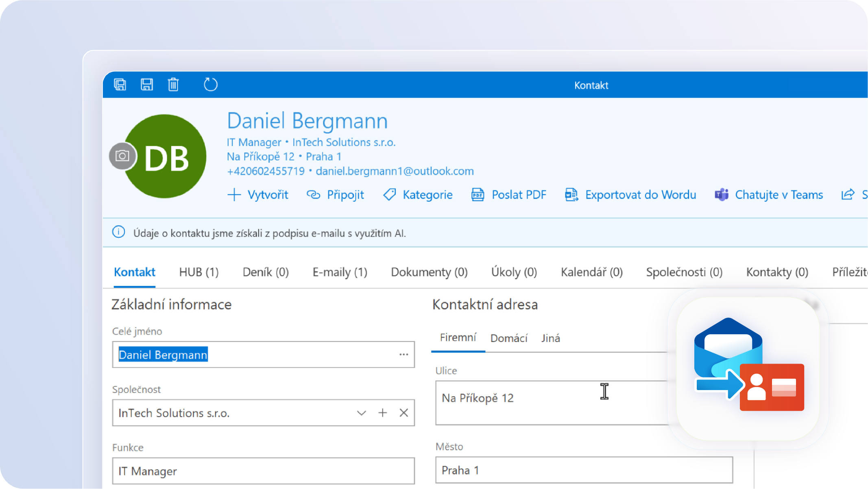Click InTech Solutions s.r.o. header link
The image size is (868, 489).
click(344, 142)
